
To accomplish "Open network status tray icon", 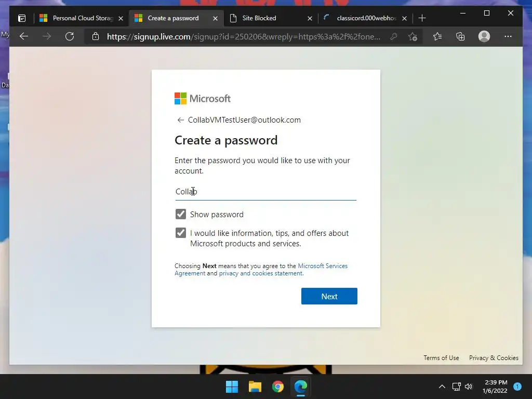I will (456, 387).
